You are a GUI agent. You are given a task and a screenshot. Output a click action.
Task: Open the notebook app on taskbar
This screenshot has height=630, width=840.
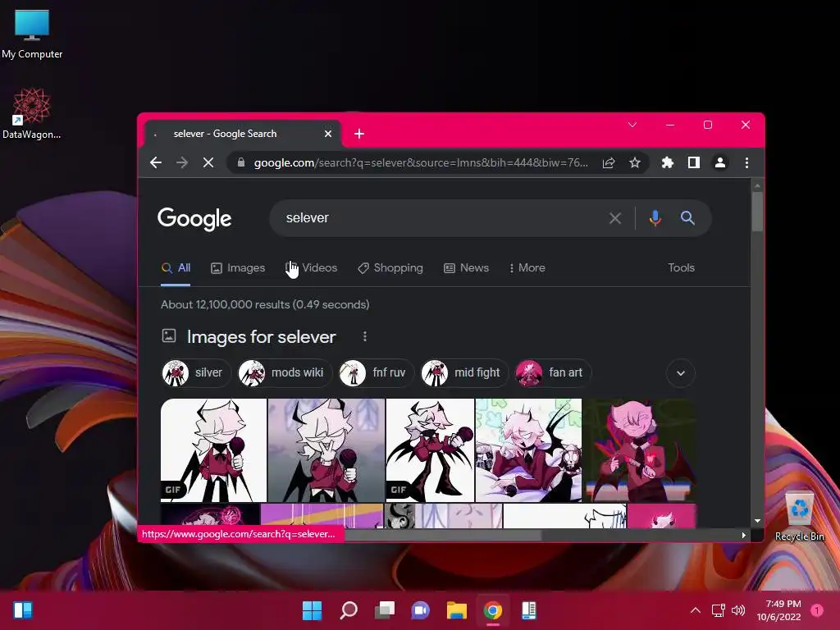pyautogui.click(x=529, y=610)
